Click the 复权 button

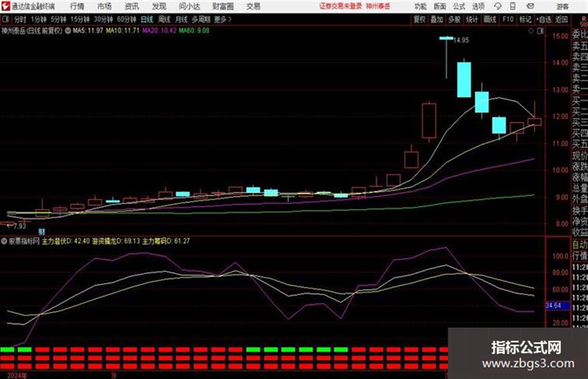(x=419, y=19)
